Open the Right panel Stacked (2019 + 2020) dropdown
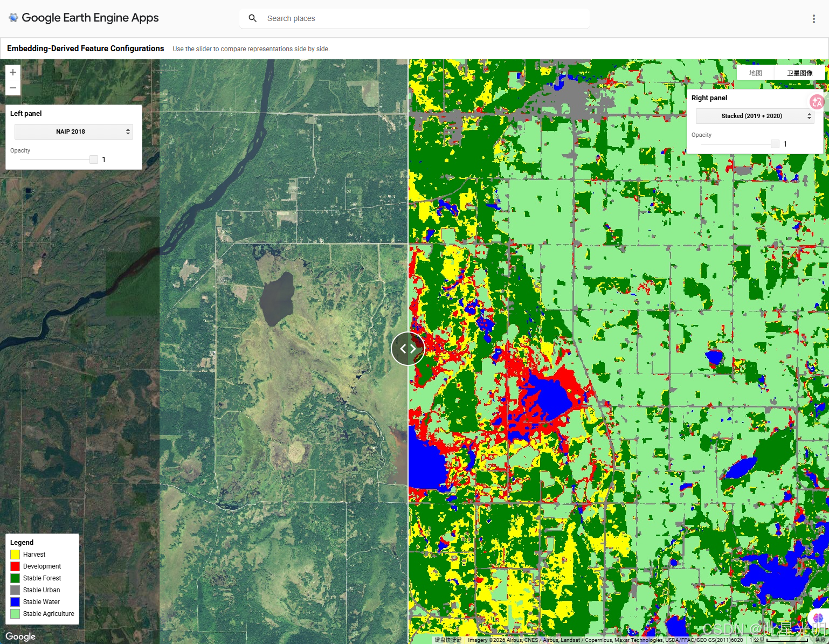 [x=755, y=116]
